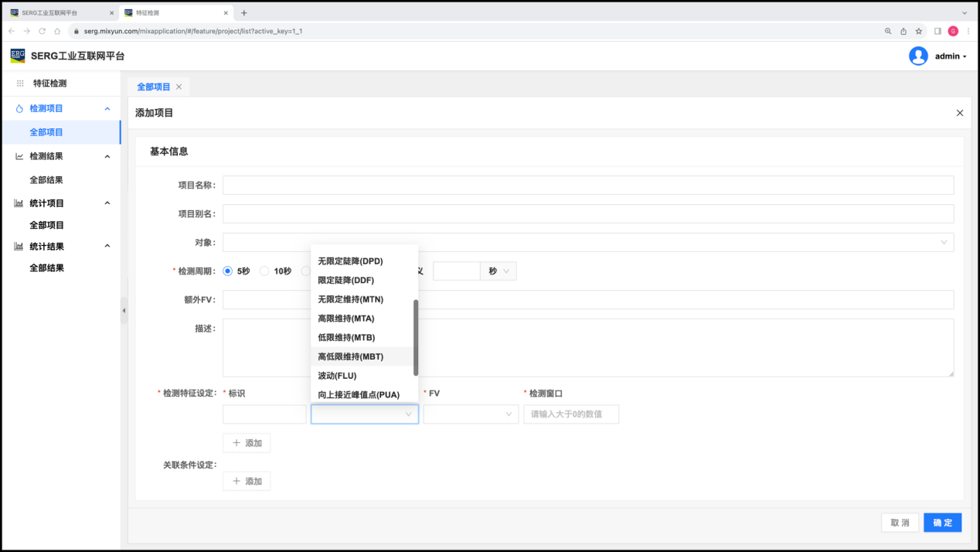This screenshot has height=552, width=980.
Task: Click the 项目名称 input field
Action: coord(587,186)
